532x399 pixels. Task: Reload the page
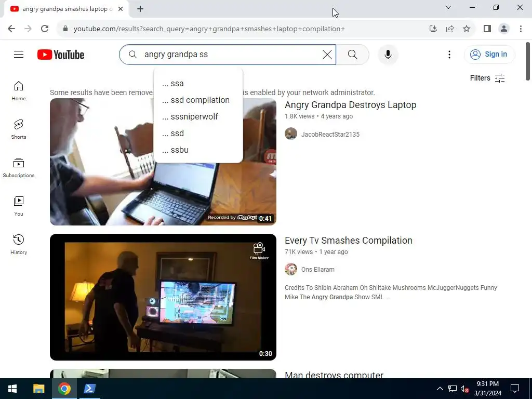45,29
